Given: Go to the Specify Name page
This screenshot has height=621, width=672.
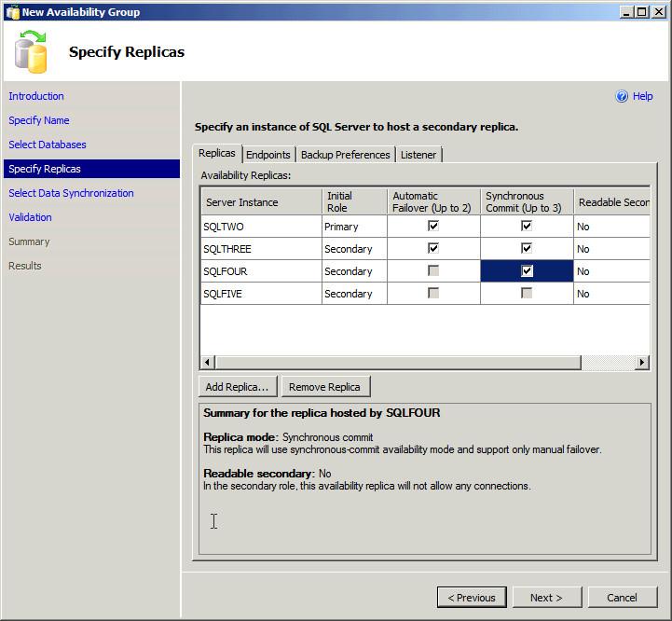Looking at the screenshot, I should (x=39, y=120).
